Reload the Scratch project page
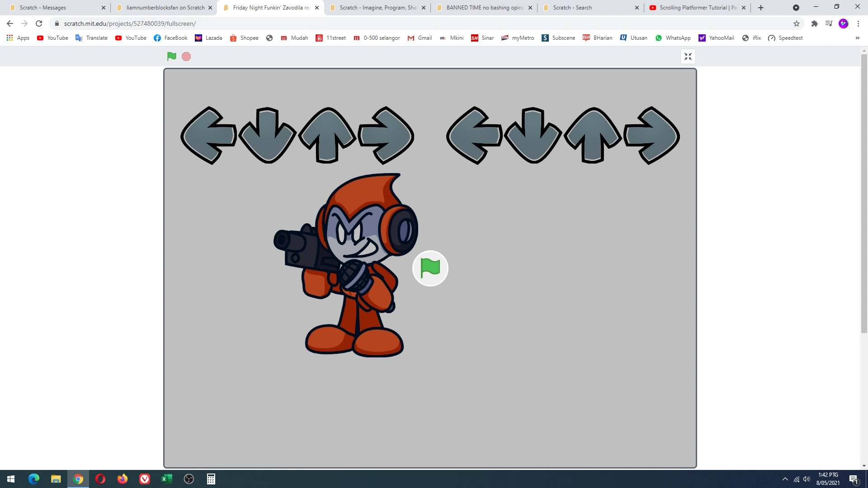Screen dimensions: 868x488 pyautogui.click(x=39, y=23)
